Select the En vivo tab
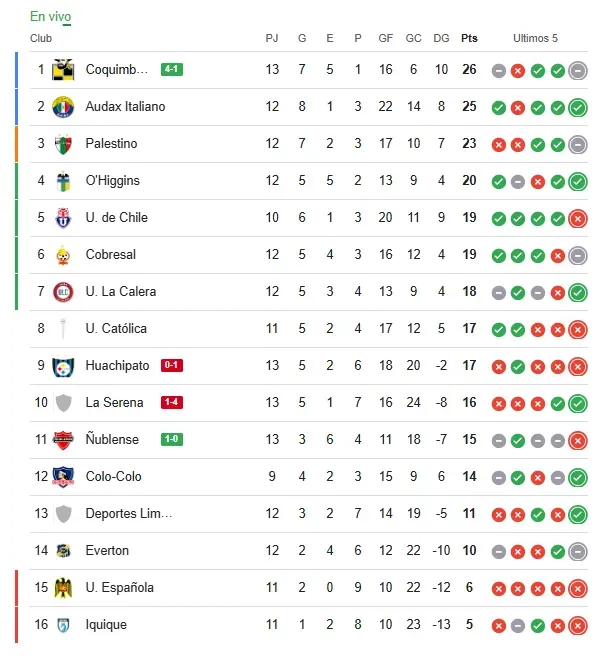Screen dimensions: 614x661 click(50, 16)
